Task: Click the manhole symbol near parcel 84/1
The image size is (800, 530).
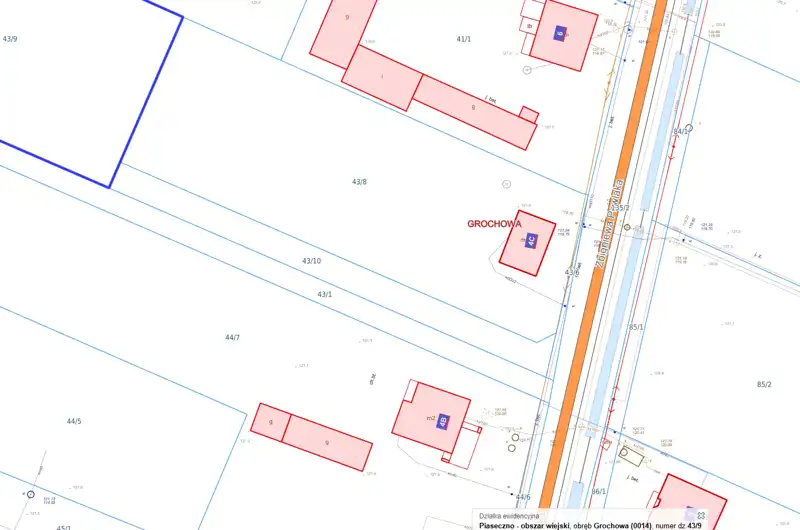Action: [688, 128]
